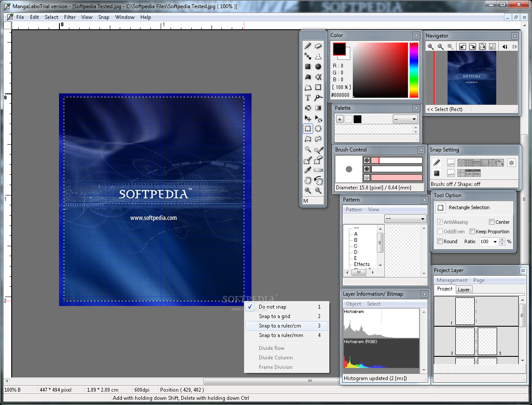This screenshot has width=532, height=405.
Task: Click the foreground black color swatch
Action: point(339,49)
